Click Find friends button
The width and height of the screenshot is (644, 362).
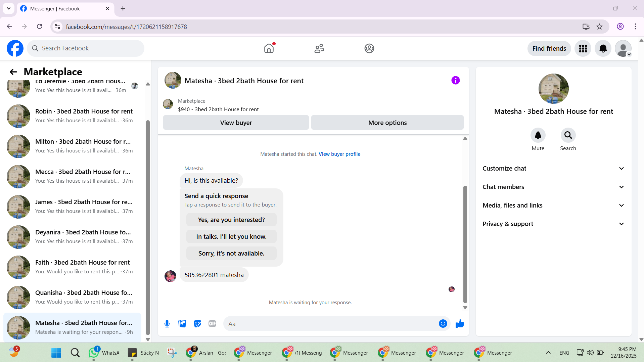pyautogui.click(x=549, y=49)
